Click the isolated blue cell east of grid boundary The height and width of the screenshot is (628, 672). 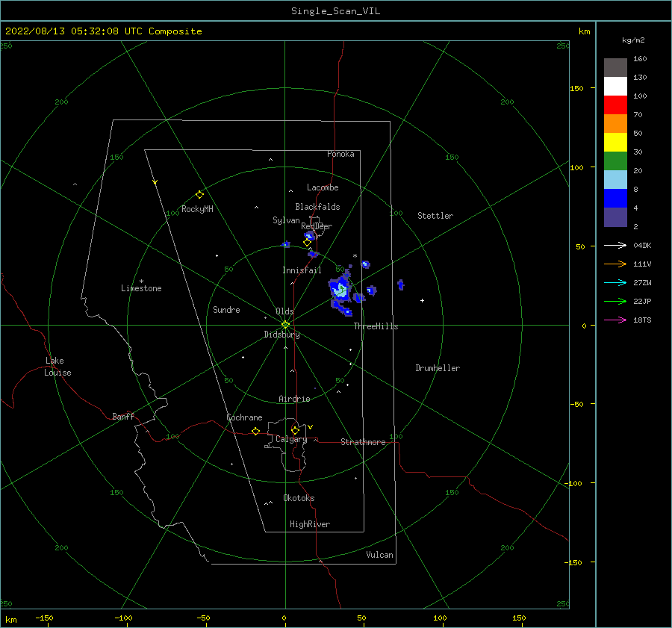pyautogui.click(x=401, y=285)
